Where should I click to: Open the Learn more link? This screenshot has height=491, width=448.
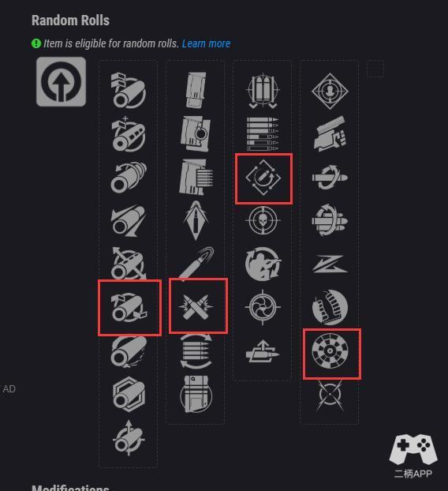click(206, 43)
